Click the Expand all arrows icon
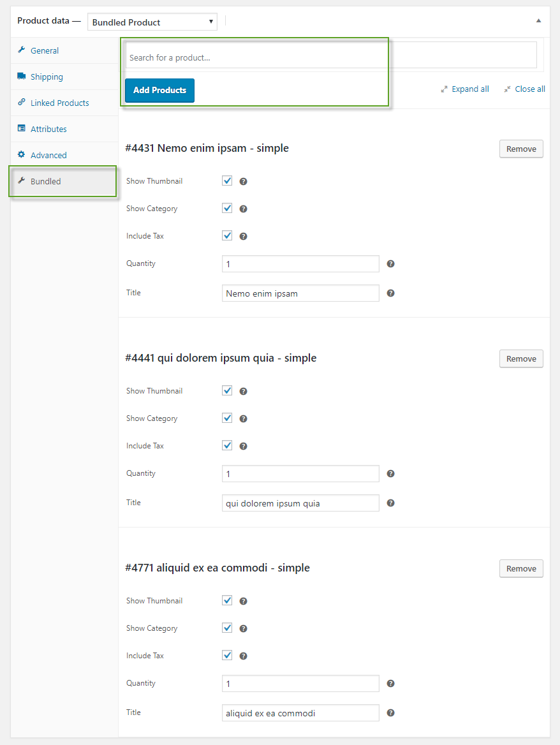The width and height of the screenshot is (560, 745). click(x=444, y=89)
